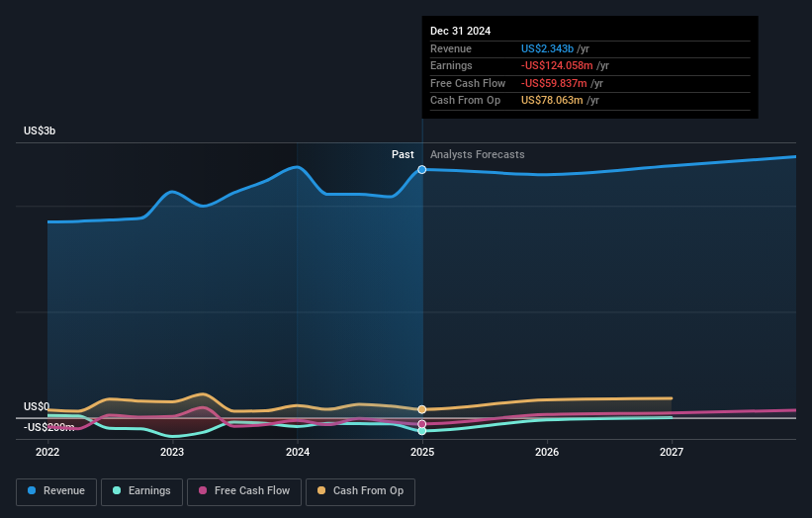This screenshot has height=518, width=812.
Task: Click the 2023 x-axis label
Action: [172, 452]
